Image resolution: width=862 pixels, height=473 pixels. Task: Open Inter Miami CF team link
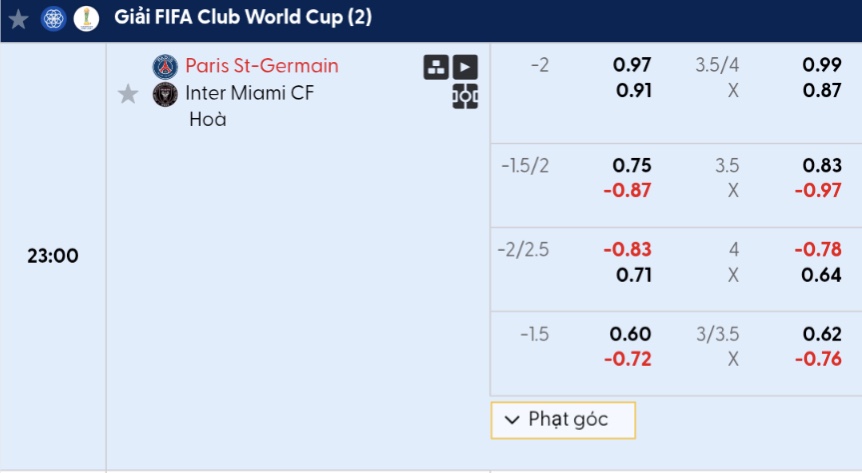(250, 93)
